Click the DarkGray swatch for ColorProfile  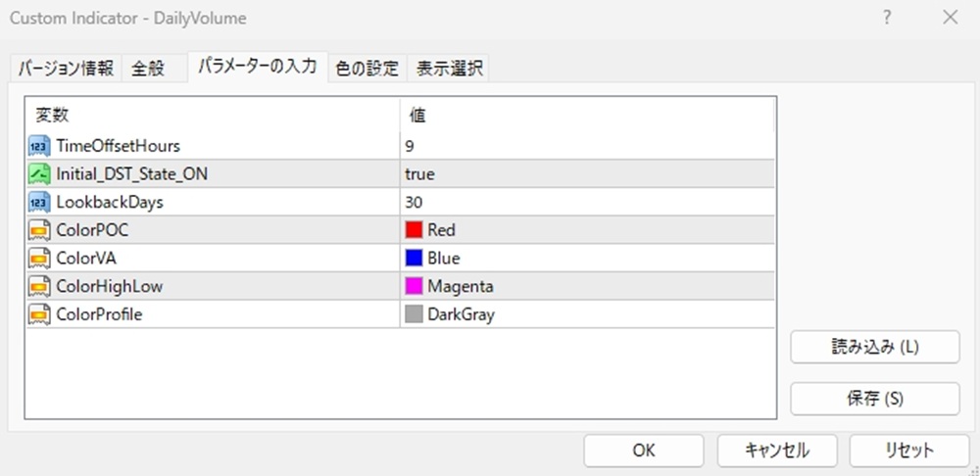point(414,315)
